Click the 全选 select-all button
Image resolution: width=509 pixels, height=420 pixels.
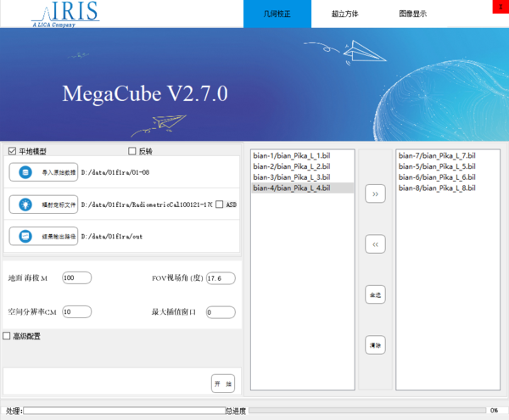click(x=375, y=294)
